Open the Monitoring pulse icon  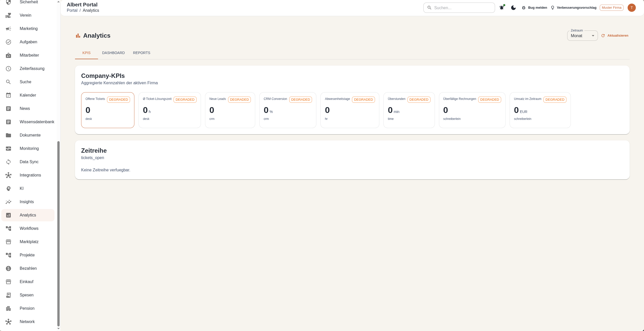coord(8,149)
